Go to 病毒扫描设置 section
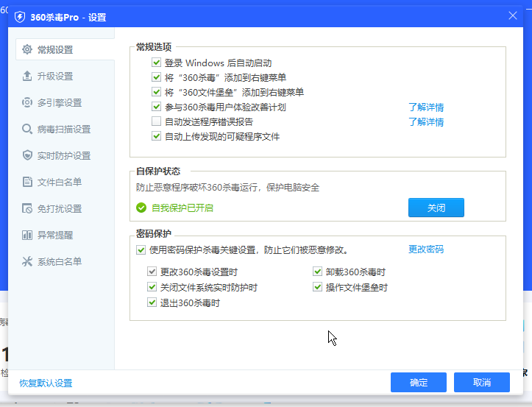The image size is (532, 407). [x=65, y=129]
